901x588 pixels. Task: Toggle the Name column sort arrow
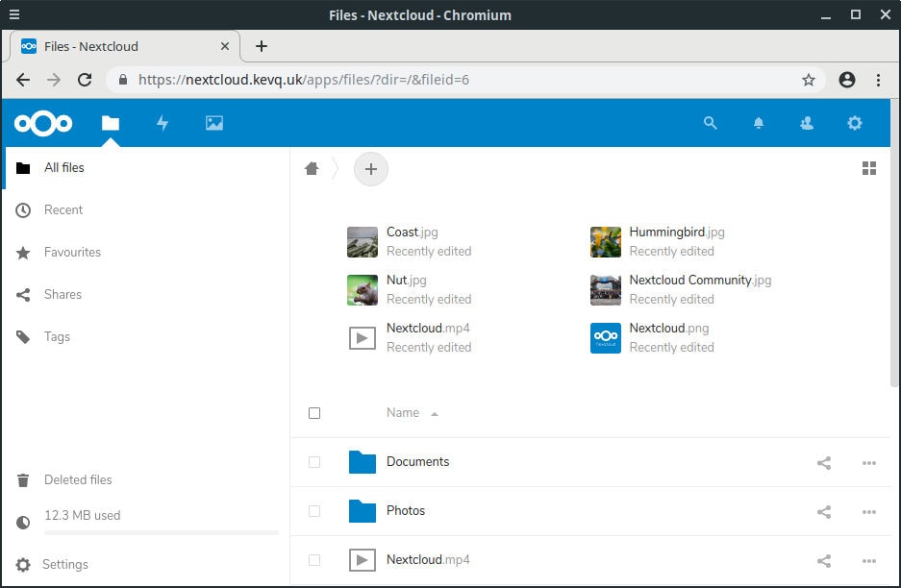tap(434, 413)
